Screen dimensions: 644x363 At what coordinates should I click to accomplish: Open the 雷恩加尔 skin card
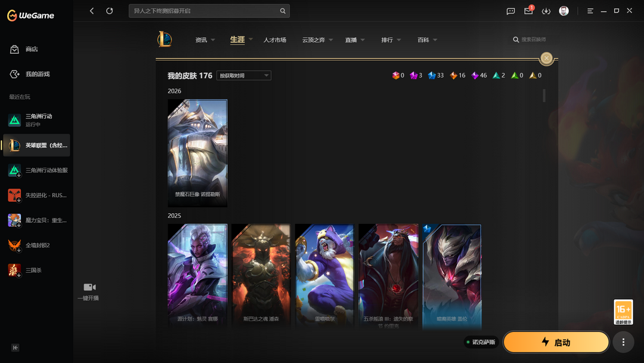[x=324, y=275]
